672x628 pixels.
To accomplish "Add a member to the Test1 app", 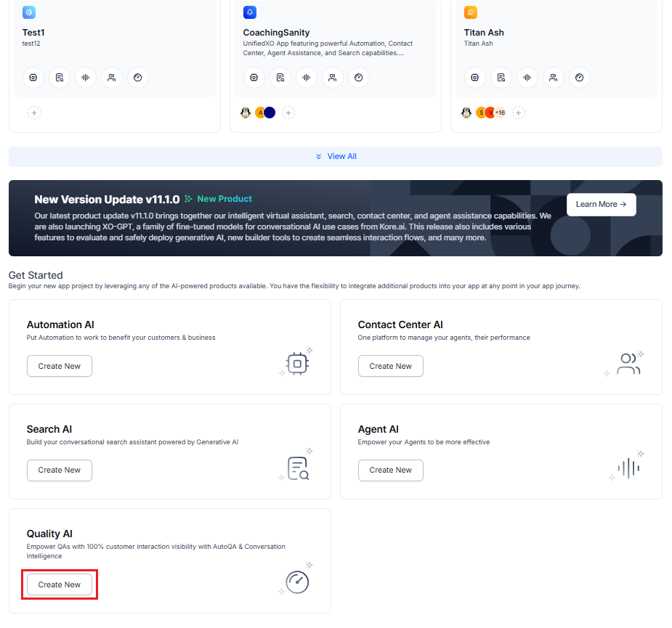I will (34, 113).
